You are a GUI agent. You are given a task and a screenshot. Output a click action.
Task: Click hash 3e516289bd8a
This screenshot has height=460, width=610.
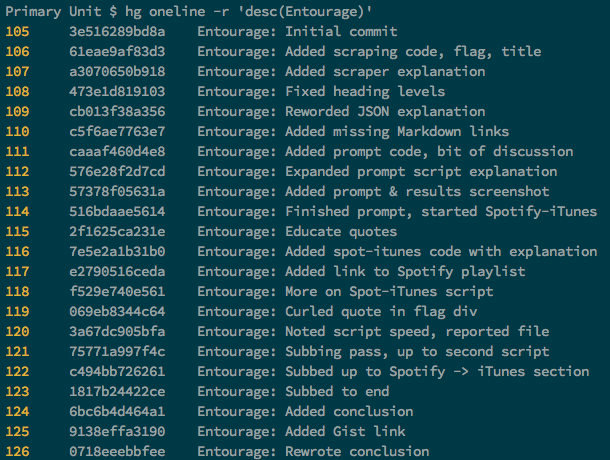point(117,32)
